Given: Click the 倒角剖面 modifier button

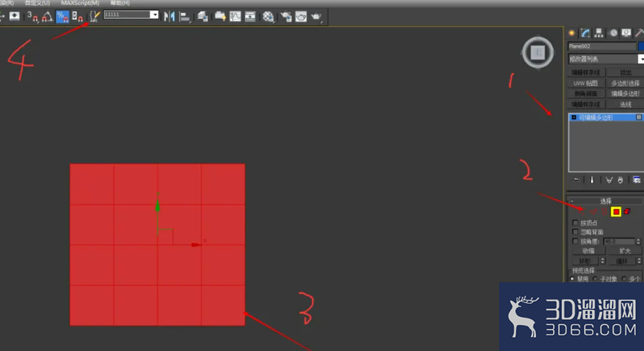Looking at the screenshot, I should (585, 93).
